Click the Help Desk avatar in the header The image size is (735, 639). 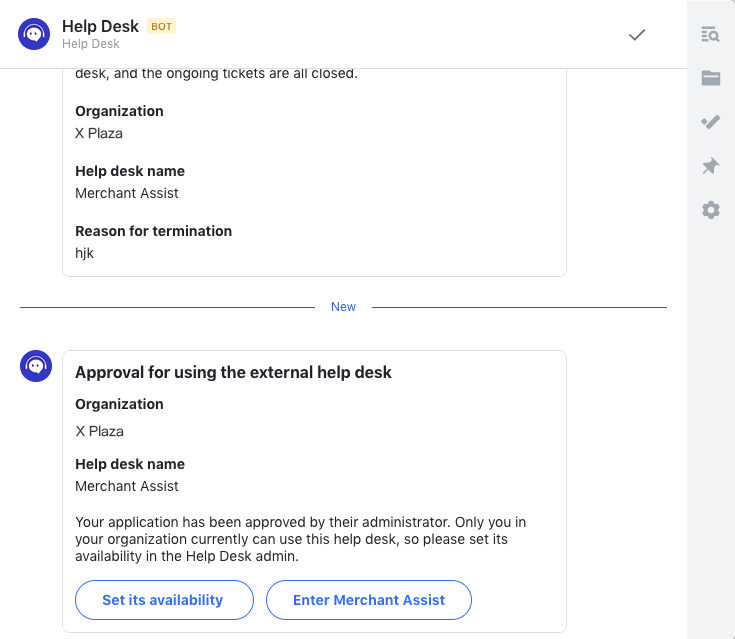click(35, 34)
